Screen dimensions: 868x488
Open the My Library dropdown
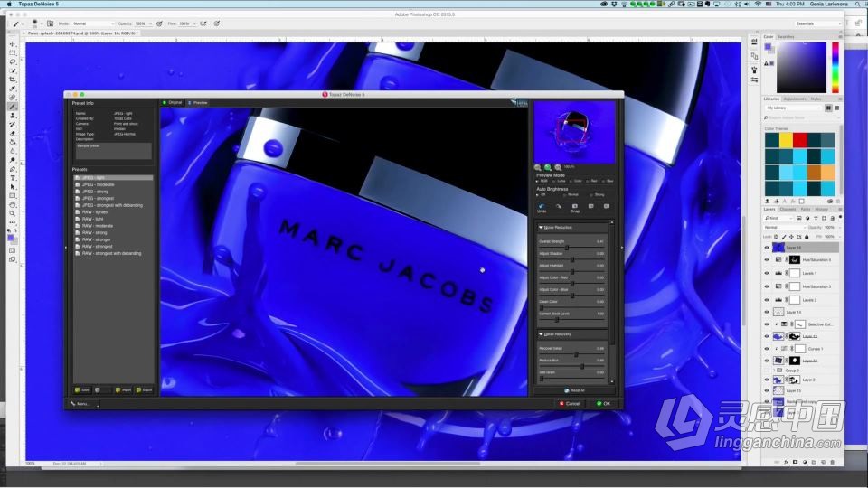click(792, 108)
